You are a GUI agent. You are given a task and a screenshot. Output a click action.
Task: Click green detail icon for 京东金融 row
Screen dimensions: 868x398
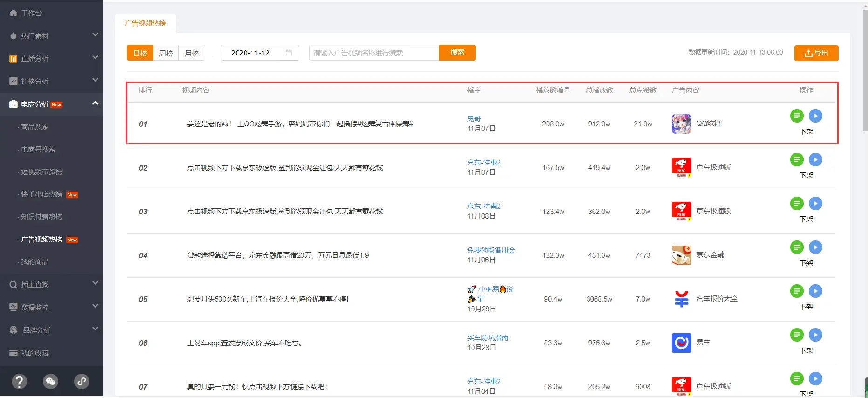pos(797,247)
